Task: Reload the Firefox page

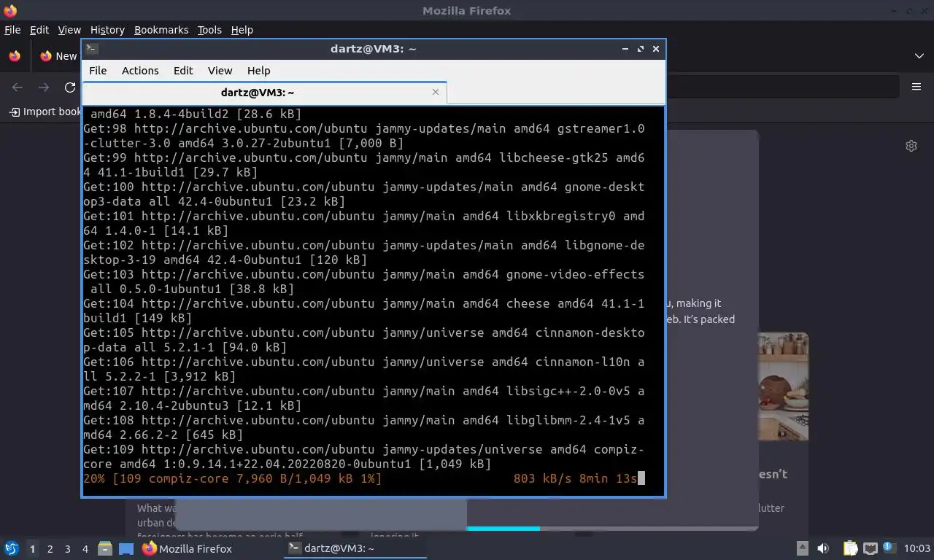Action: (70, 87)
